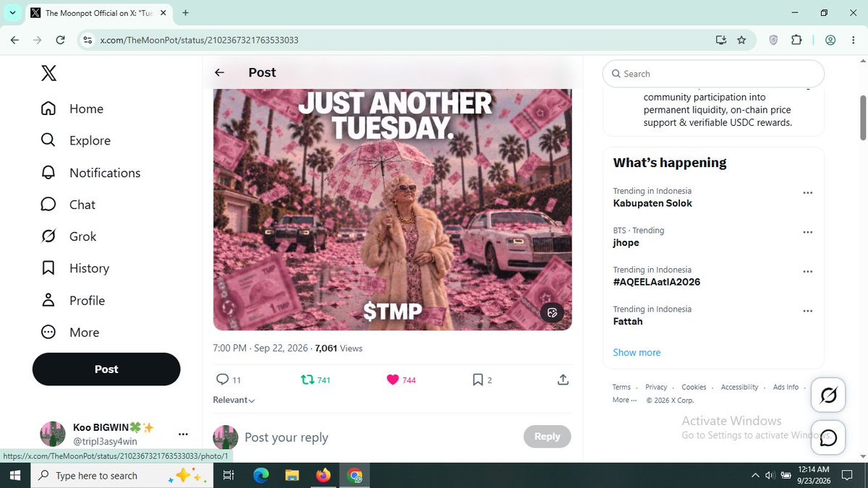Bookmark this page with the star icon

coord(741,40)
